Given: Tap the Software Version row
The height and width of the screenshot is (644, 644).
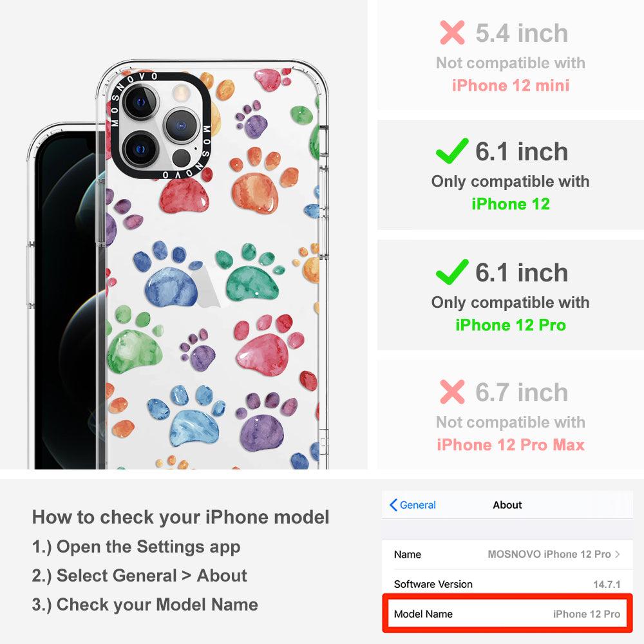Looking at the screenshot, I should coord(507,584).
